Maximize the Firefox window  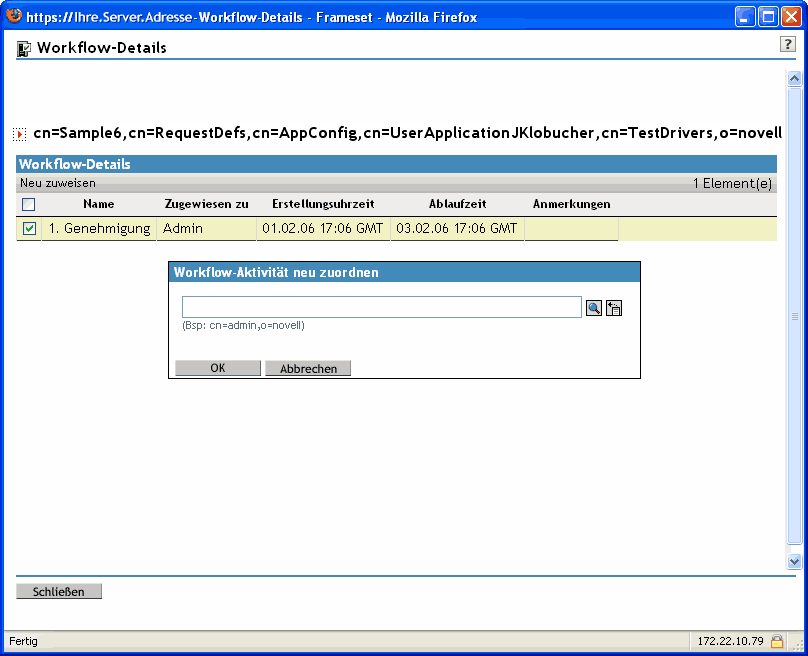click(768, 17)
